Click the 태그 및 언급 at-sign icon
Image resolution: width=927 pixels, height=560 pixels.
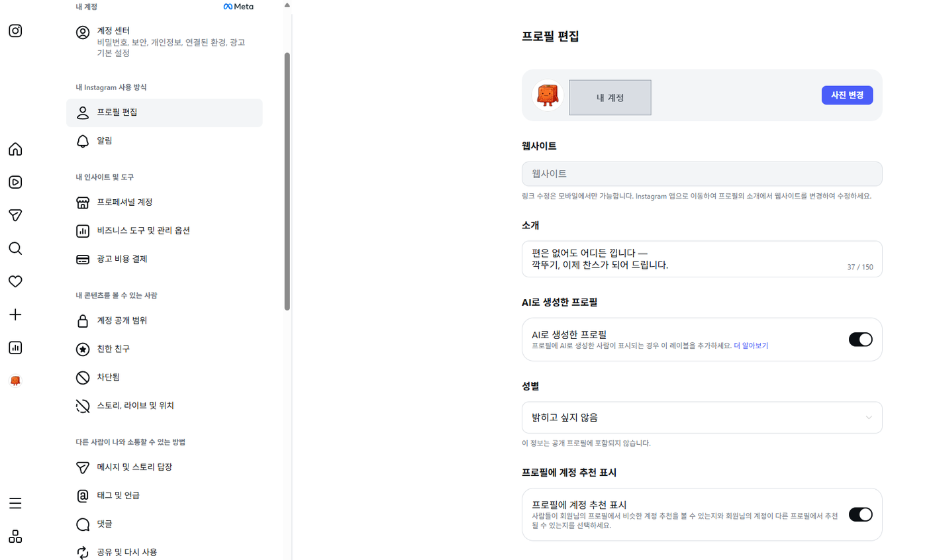(83, 496)
